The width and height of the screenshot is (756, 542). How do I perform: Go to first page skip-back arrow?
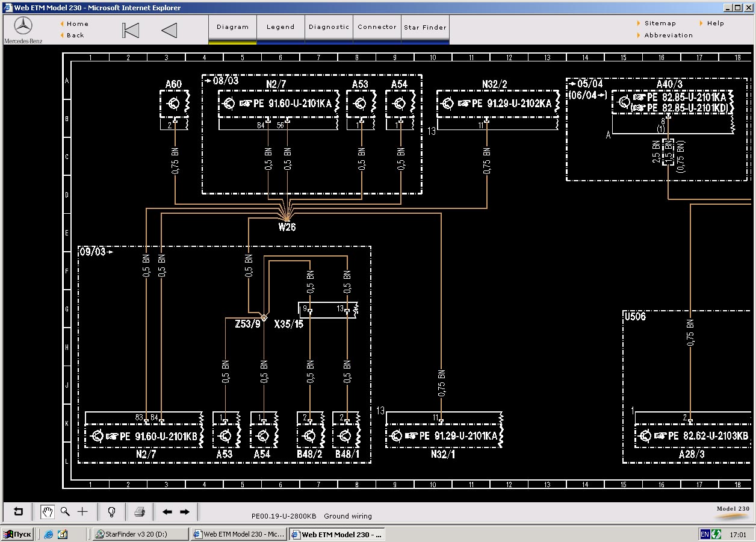point(130,30)
